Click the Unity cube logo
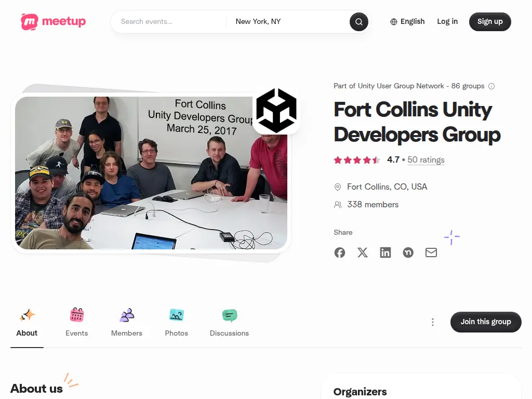 276,111
